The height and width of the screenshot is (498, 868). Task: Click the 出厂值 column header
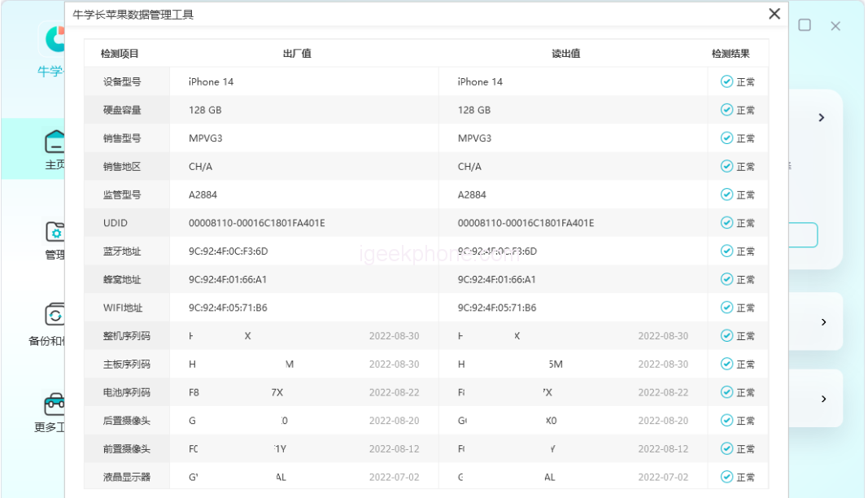(297, 54)
